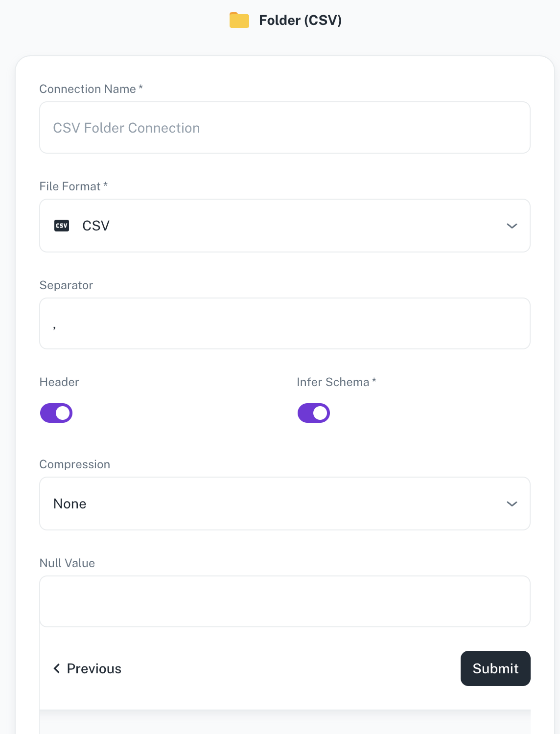Submit the connection form

coord(495,668)
